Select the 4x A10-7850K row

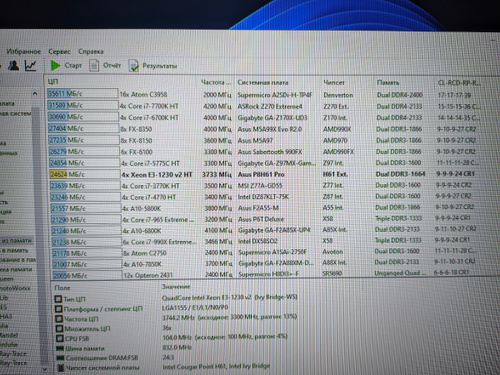pyautogui.click(x=263, y=264)
